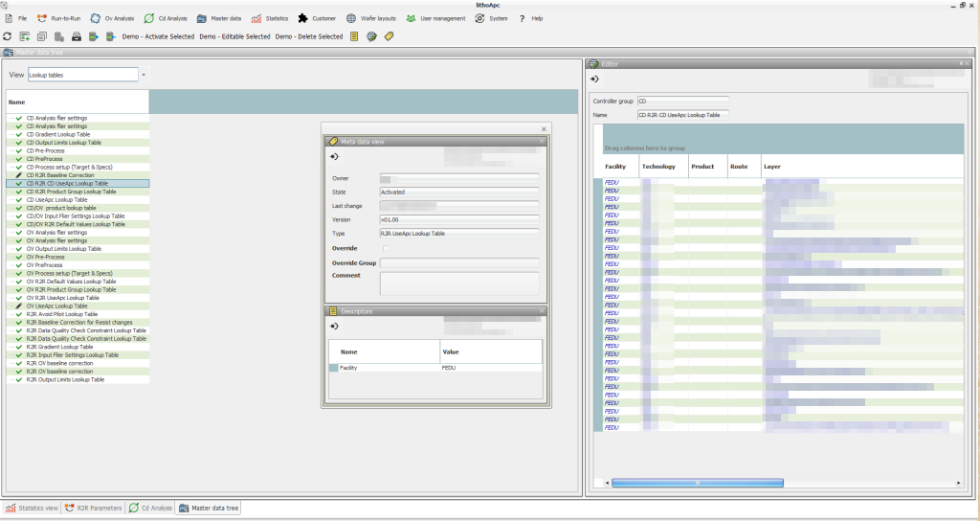
Task: Open the Statistics menu
Action: (x=270, y=19)
